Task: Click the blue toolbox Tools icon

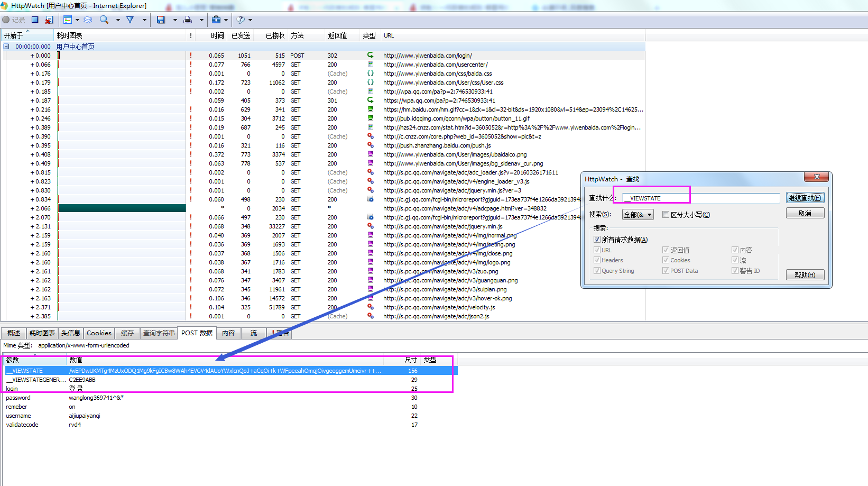Action: (216, 20)
